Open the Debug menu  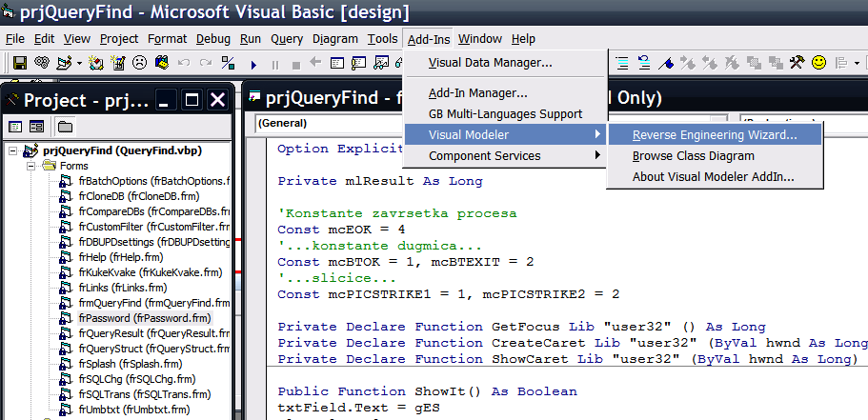(x=213, y=39)
